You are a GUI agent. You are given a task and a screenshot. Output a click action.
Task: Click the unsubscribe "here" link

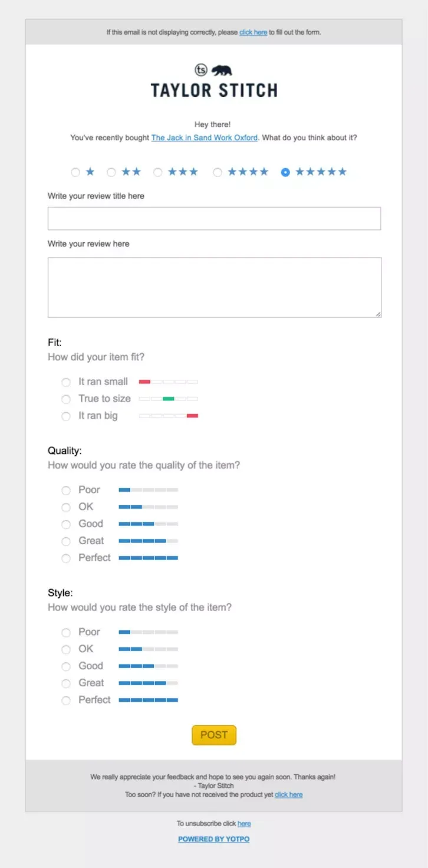[x=244, y=824]
